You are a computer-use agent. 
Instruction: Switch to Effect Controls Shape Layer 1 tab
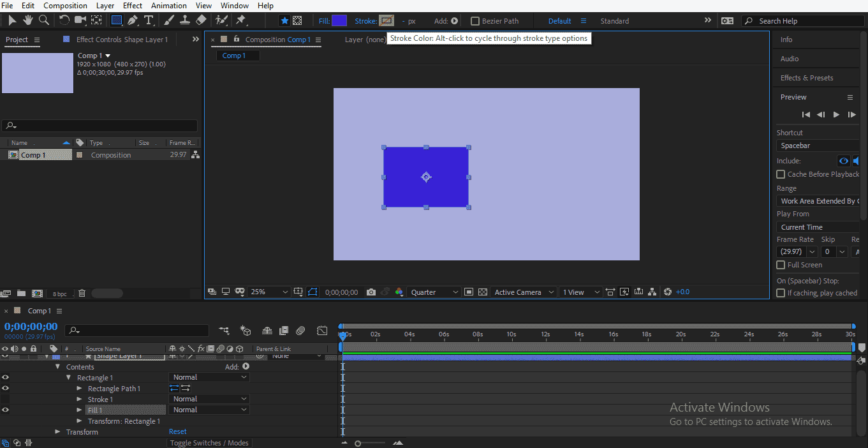coord(121,40)
